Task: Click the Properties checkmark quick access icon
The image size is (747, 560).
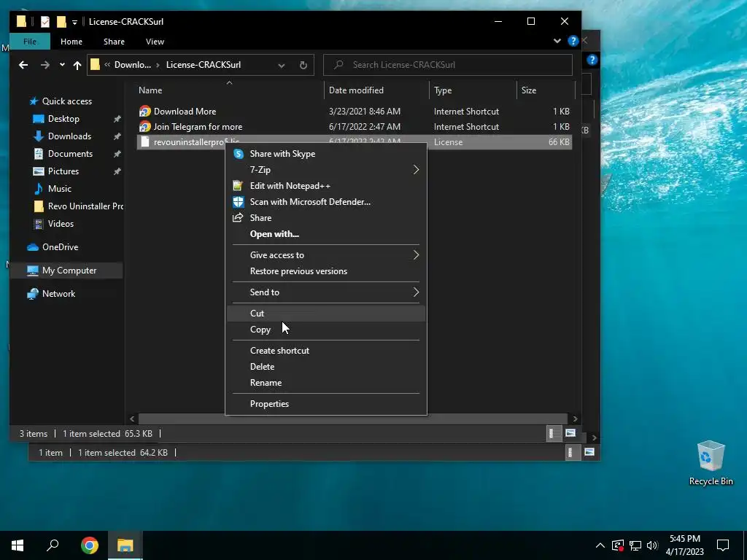Action: click(x=45, y=21)
